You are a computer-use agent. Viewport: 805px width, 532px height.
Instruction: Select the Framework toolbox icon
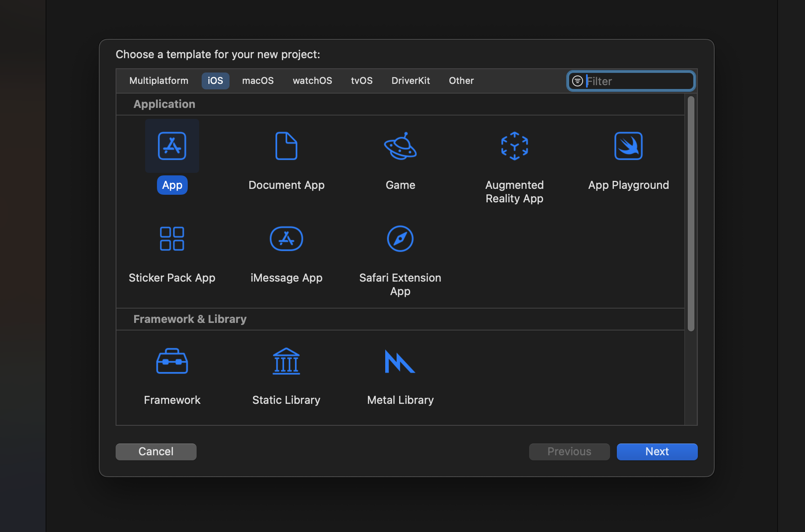click(x=172, y=361)
